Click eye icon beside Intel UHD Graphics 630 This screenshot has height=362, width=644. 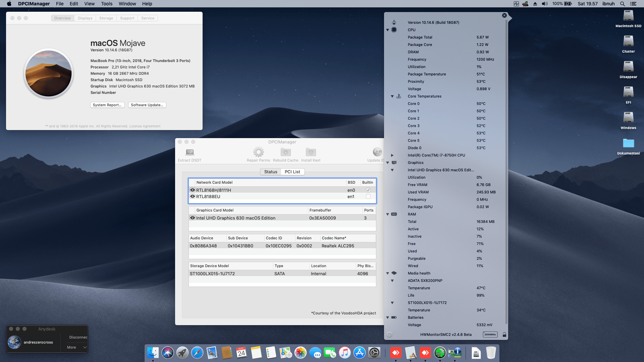pos(193,218)
